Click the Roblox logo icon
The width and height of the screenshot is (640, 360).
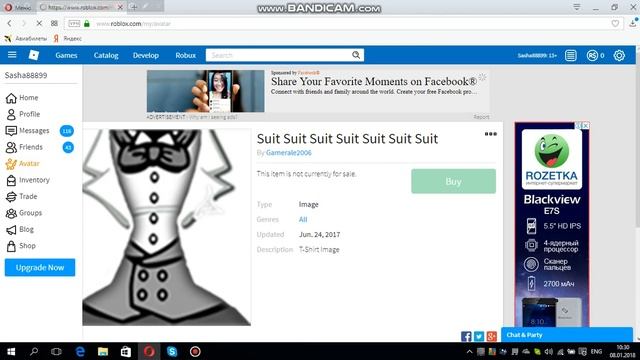pyautogui.click(x=34, y=55)
